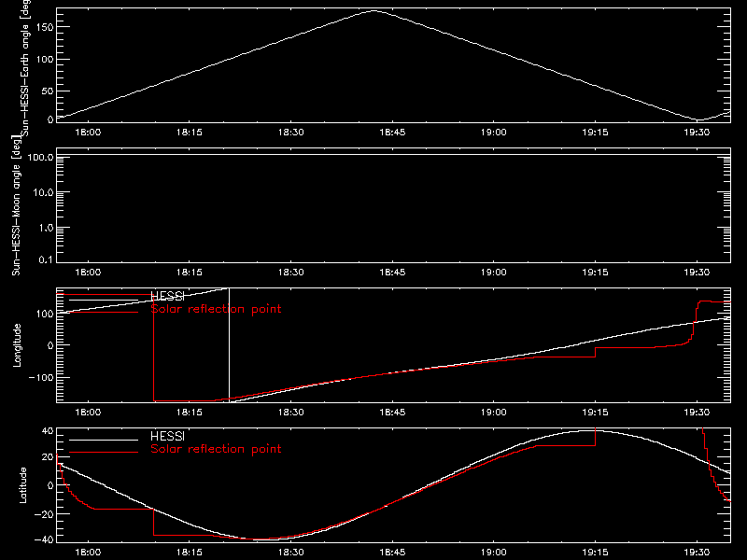This screenshot has width=747, height=560.
Task: Click the Sun-HESSI-Earth angle axis title
Action: coord(25,68)
